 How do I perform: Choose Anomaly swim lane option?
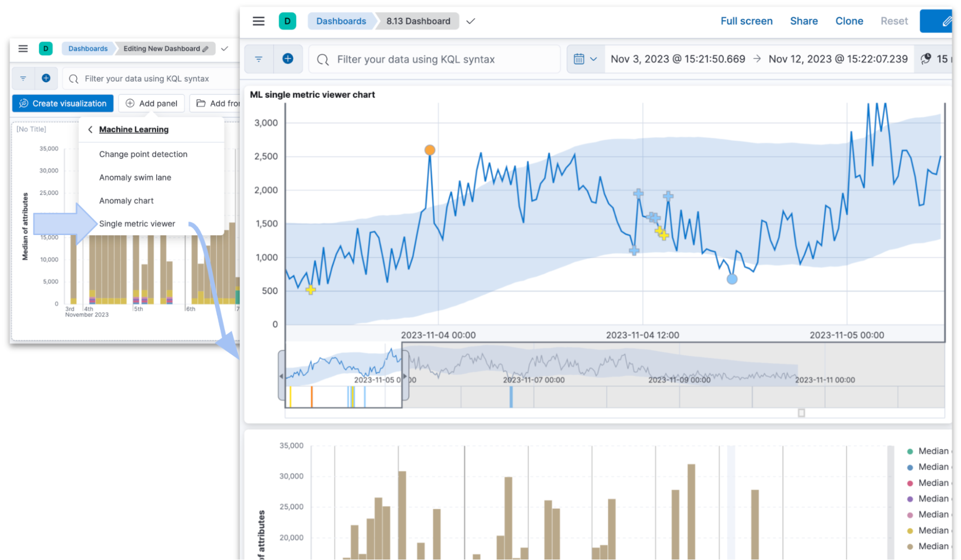coord(135,177)
